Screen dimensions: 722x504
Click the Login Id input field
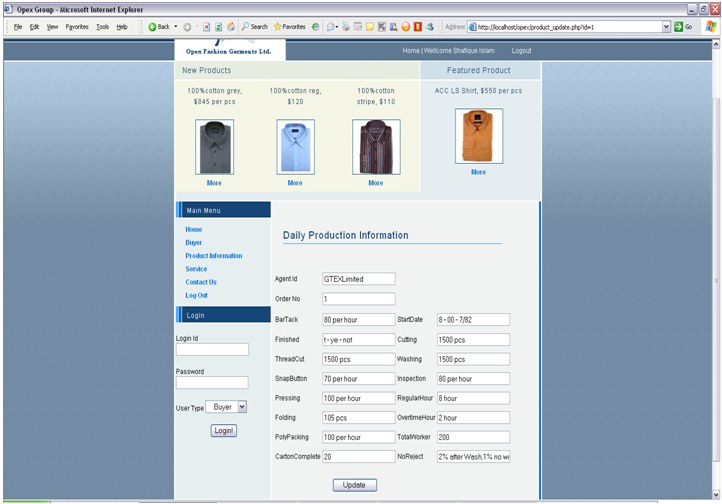pyautogui.click(x=212, y=350)
